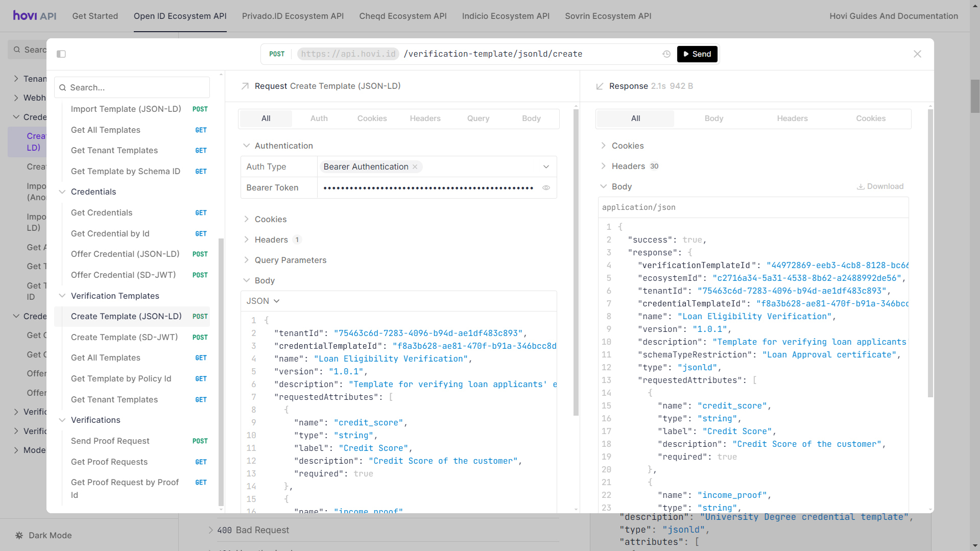The width and height of the screenshot is (980, 551).
Task: Open Hovi Guides And Documentation link
Action: [893, 16]
